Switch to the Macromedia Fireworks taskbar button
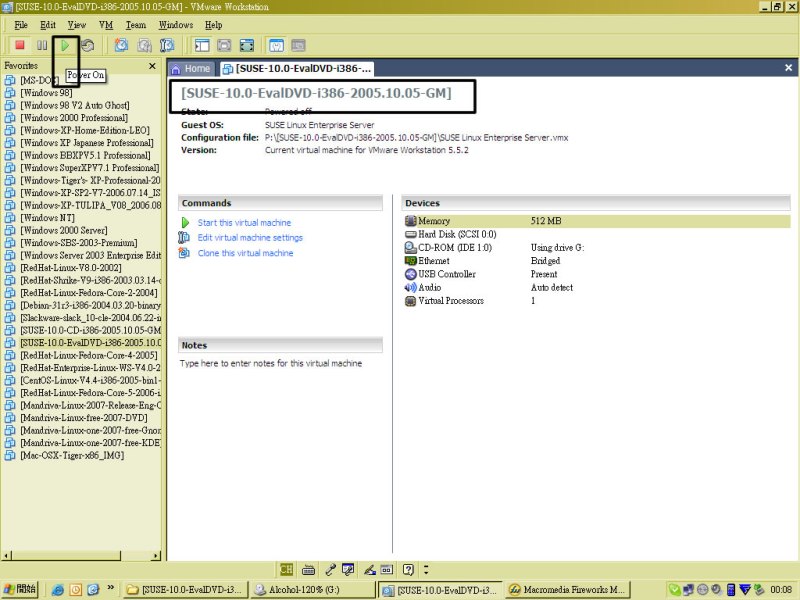The image size is (800, 600). 567,589
